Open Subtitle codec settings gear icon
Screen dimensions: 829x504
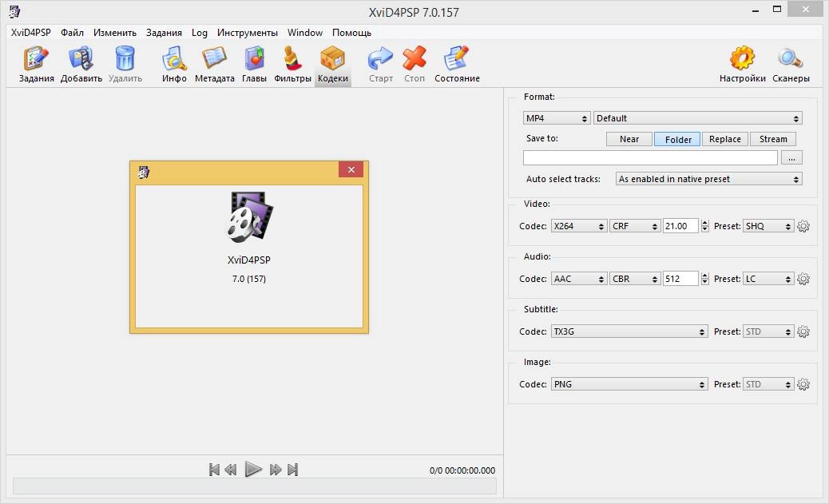(803, 331)
